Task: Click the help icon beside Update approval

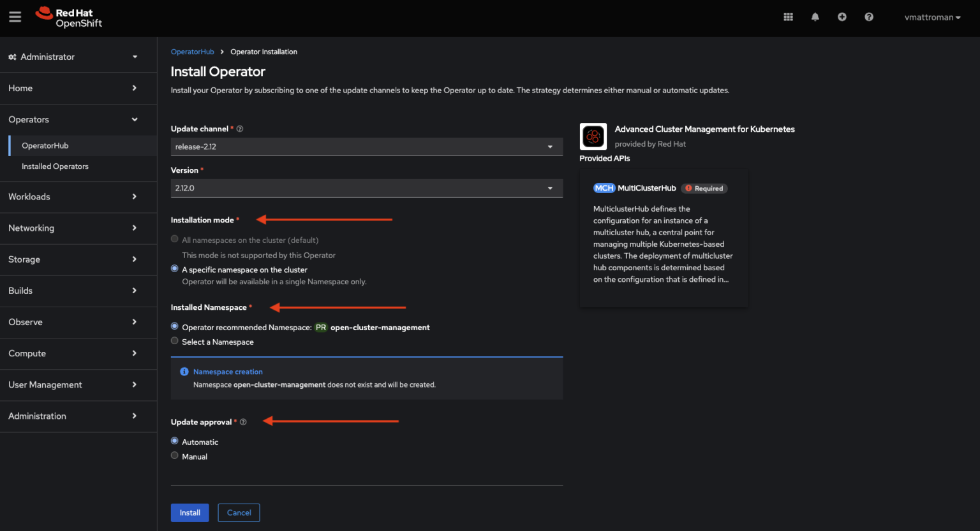Action: pyautogui.click(x=243, y=421)
